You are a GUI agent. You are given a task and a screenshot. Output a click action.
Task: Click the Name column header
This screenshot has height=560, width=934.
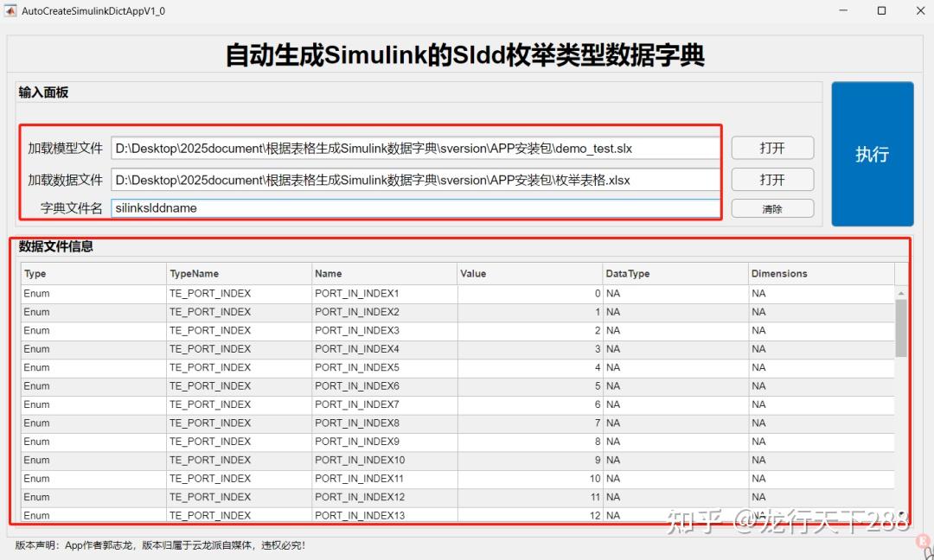[x=384, y=273]
